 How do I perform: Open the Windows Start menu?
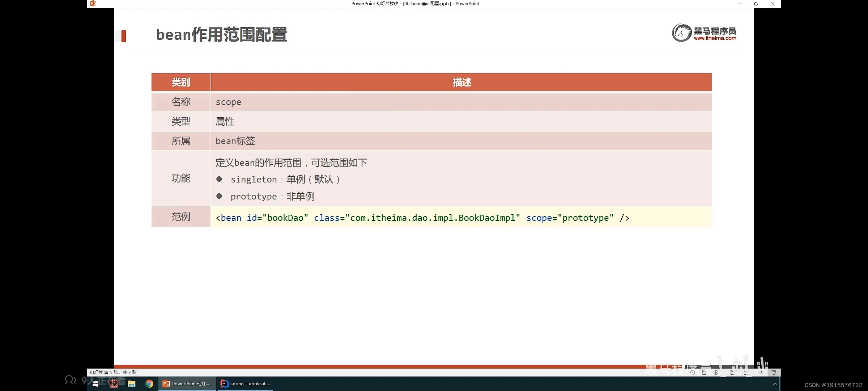pyautogui.click(x=95, y=384)
